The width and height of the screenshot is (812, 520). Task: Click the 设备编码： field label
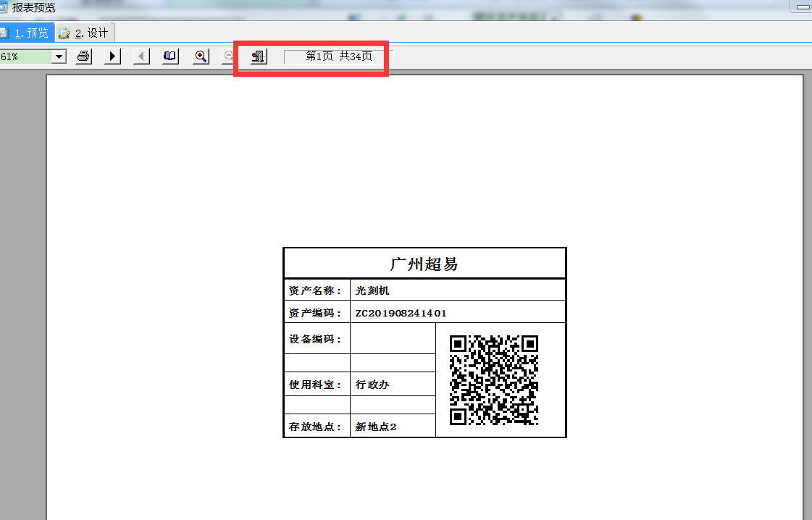tap(315, 339)
